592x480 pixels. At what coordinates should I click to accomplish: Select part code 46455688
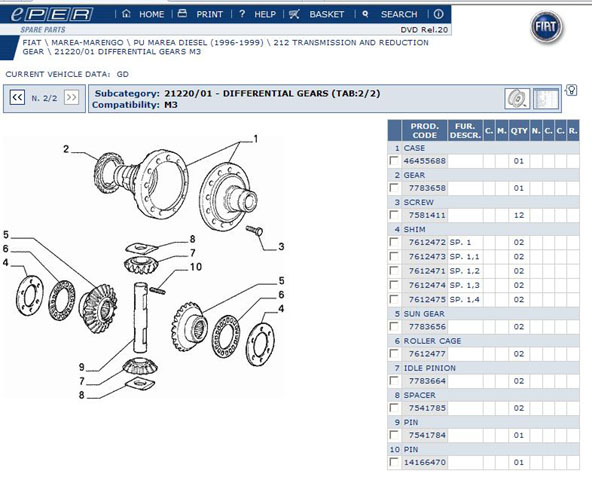424,161
